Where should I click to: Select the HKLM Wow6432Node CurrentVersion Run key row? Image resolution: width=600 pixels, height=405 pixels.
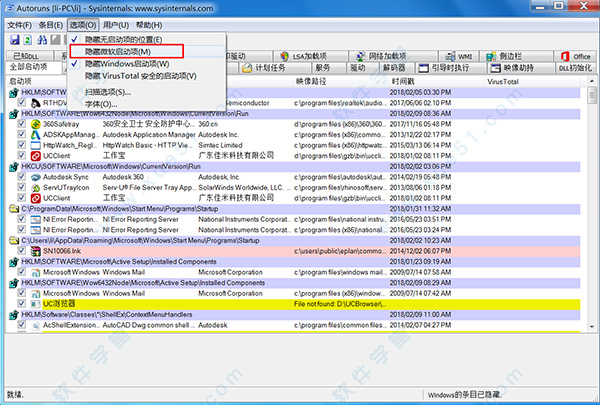294,114
